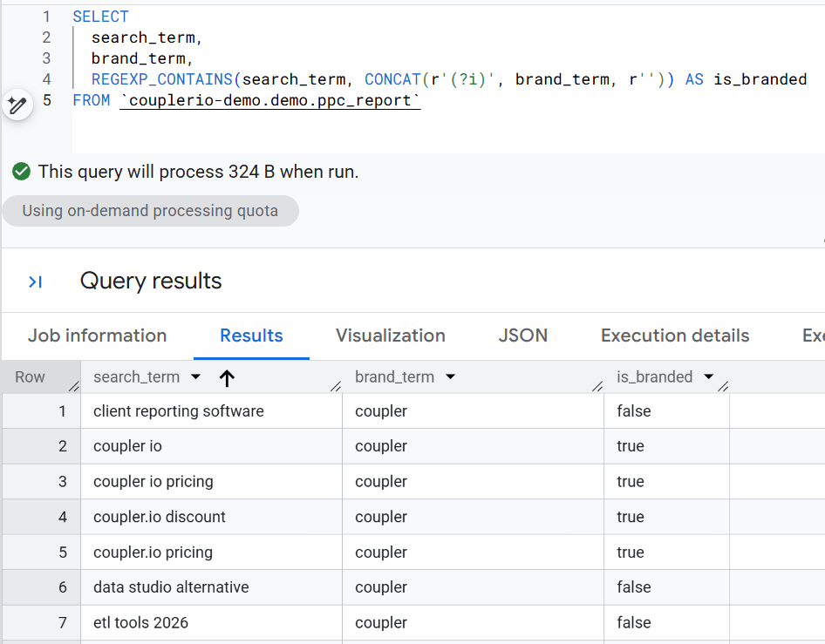The image size is (825, 644).
Task: Click the CONCAT function in editor
Action: click(392, 79)
